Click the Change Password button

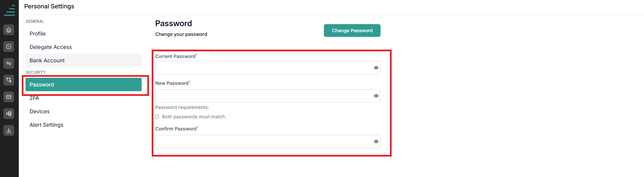tap(352, 31)
